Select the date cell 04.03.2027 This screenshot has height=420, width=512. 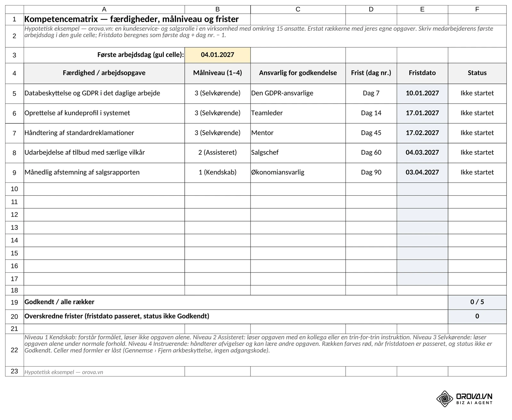[x=422, y=153]
